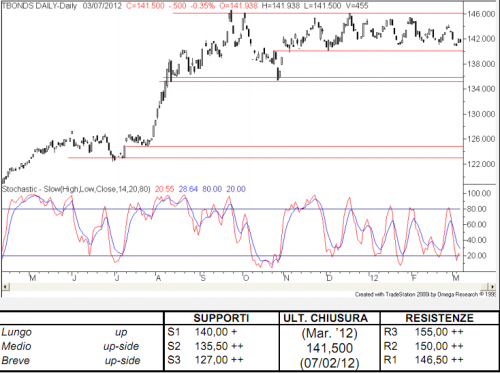The height and width of the screenshot is (373, 500).
Task: Click the horizontal scrollbar track below the chart
Action: (249, 286)
